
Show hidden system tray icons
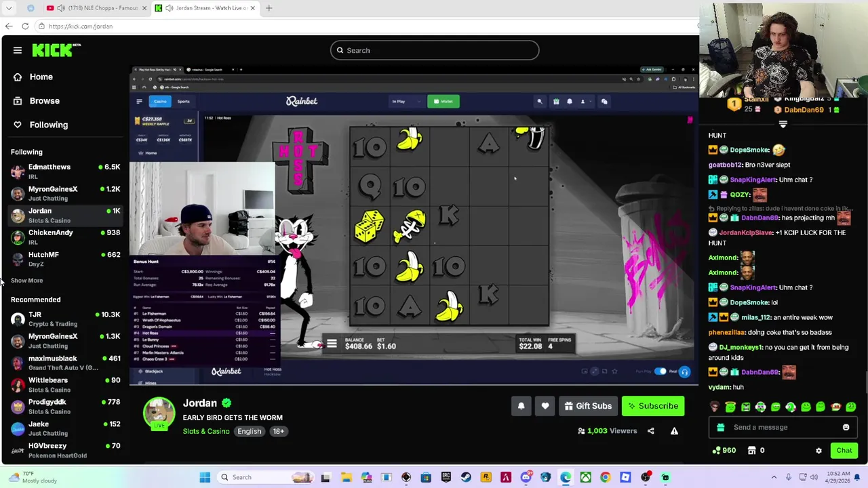point(774,477)
